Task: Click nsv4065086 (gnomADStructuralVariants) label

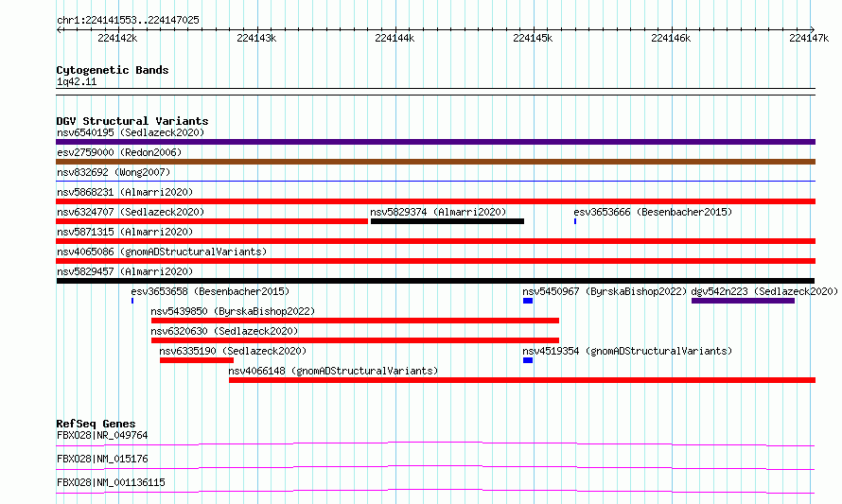Action: [162, 252]
